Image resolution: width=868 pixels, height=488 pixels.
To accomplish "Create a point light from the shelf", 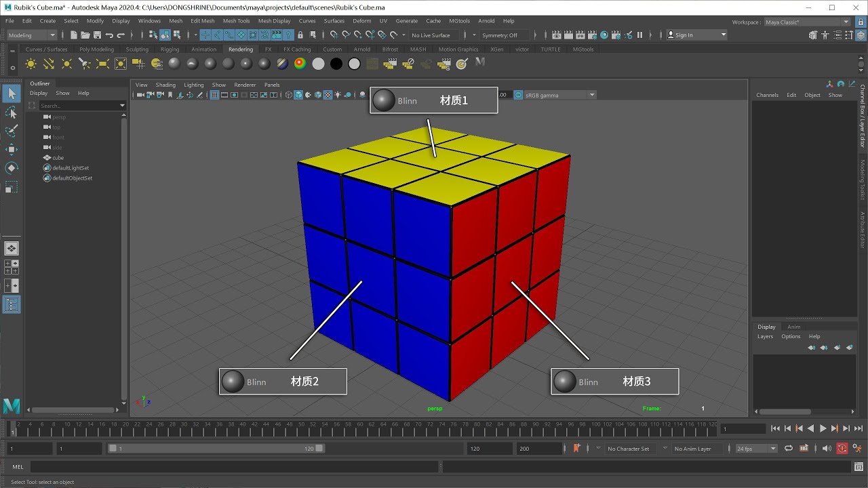I will (66, 64).
